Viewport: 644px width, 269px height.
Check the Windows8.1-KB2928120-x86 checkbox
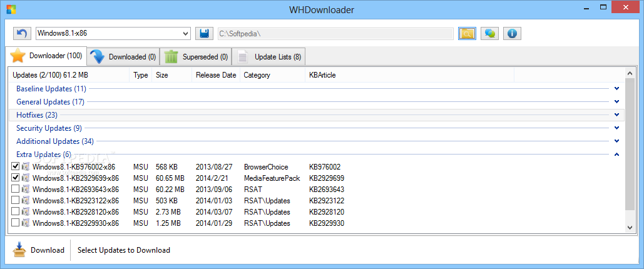(16, 211)
